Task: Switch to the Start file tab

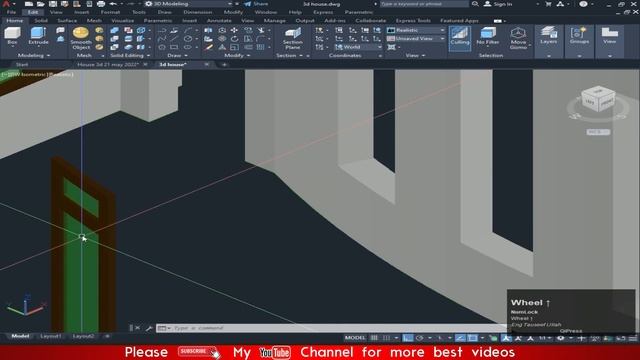Action: point(22,64)
